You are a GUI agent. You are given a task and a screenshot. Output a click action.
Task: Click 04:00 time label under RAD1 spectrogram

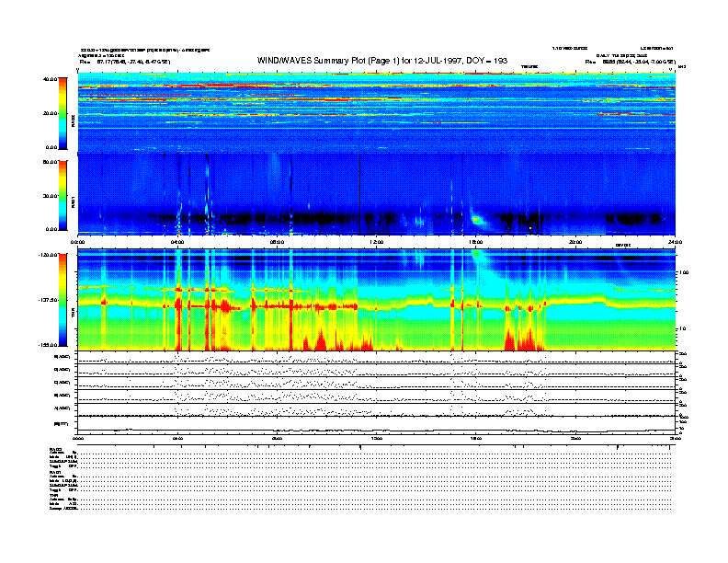(177, 242)
